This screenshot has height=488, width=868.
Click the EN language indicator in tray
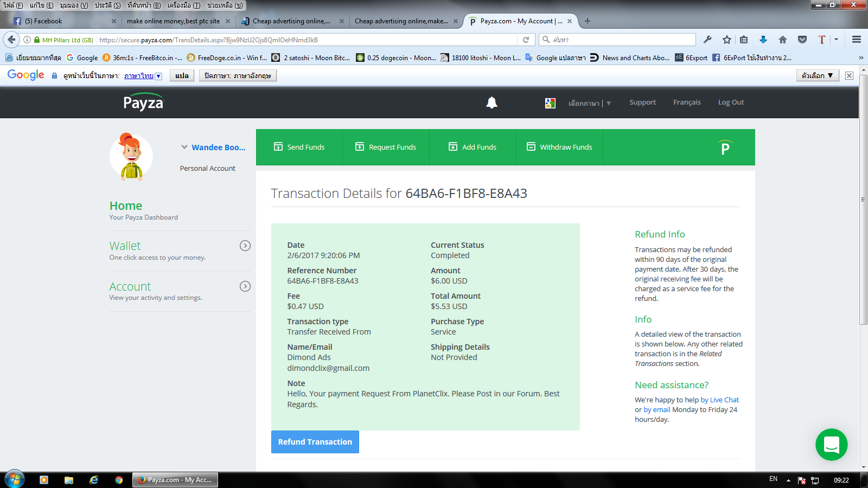pyautogui.click(x=773, y=479)
